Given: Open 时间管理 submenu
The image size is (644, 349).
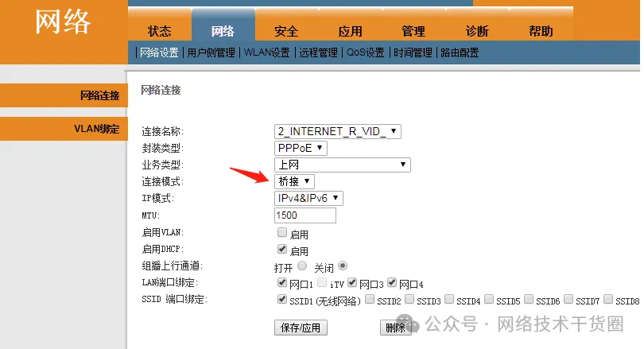Looking at the screenshot, I should point(413,52).
